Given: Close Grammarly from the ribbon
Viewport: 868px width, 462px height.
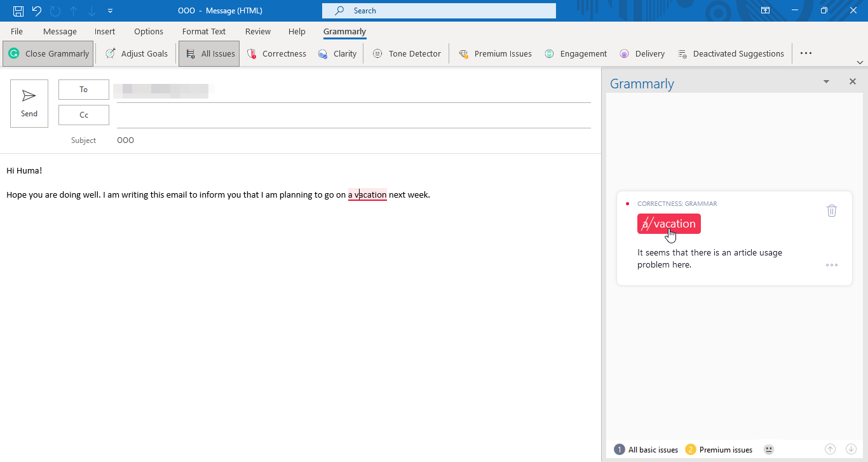Looking at the screenshot, I should [48, 53].
